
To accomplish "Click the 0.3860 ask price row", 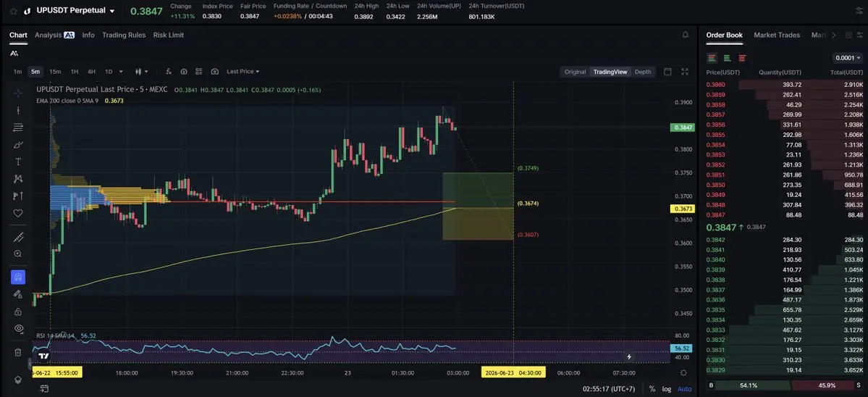I will (785, 85).
